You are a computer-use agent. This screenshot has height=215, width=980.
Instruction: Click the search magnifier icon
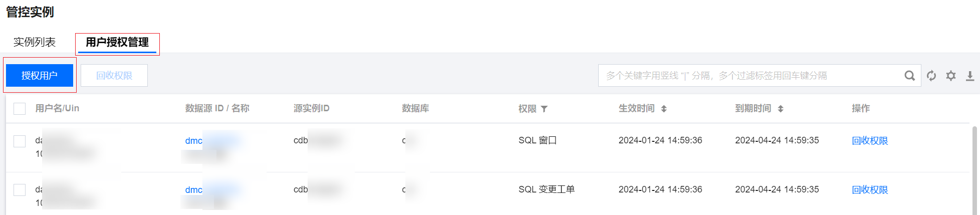click(909, 76)
